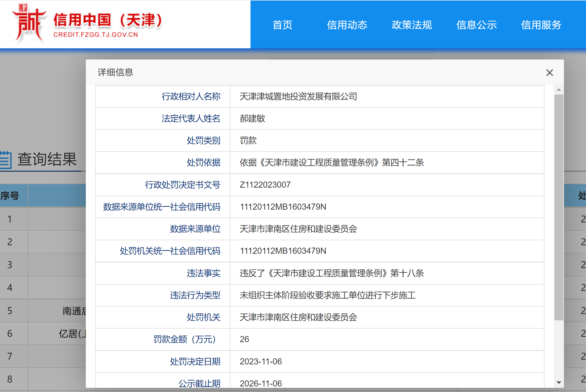
Task: Click the 查询结果 list icon
Action: 6,160
